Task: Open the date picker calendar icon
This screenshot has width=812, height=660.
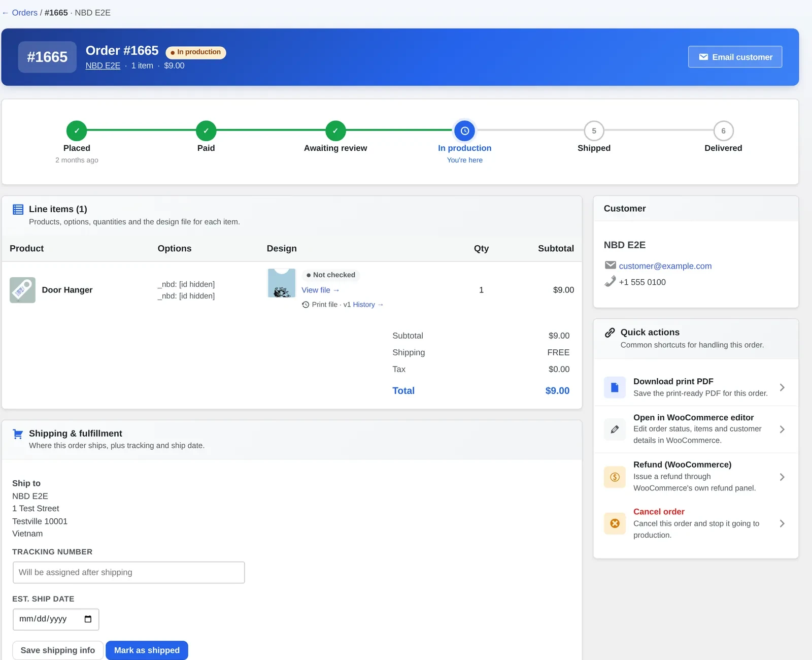Action: tap(88, 619)
